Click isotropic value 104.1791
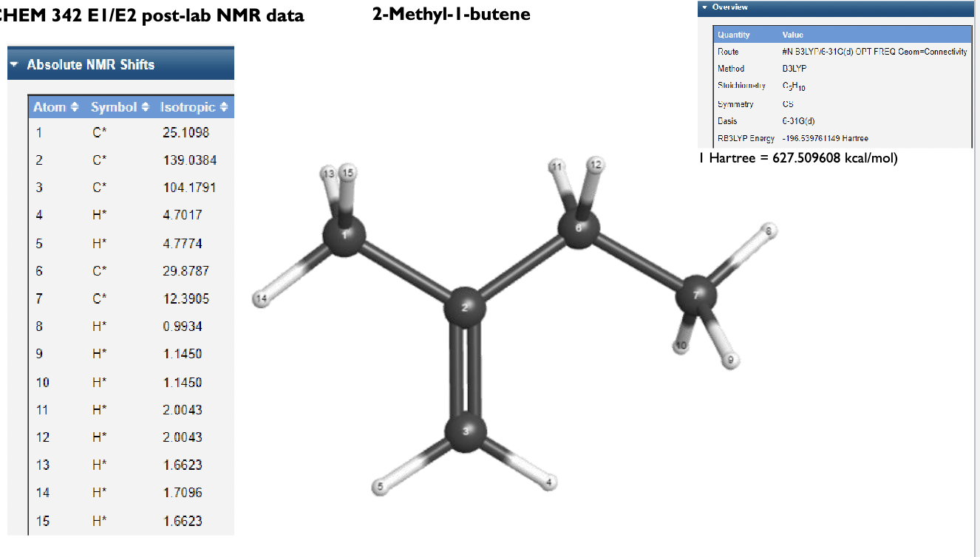 190,188
